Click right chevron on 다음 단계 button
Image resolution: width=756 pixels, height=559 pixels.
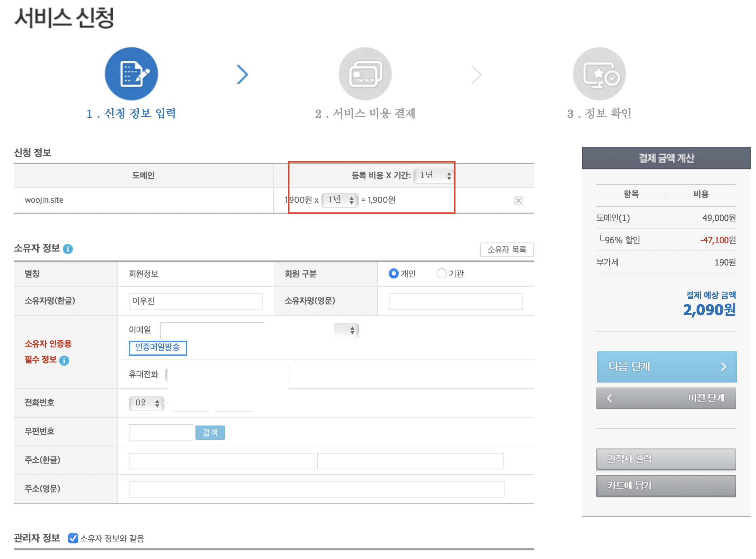pos(723,367)
